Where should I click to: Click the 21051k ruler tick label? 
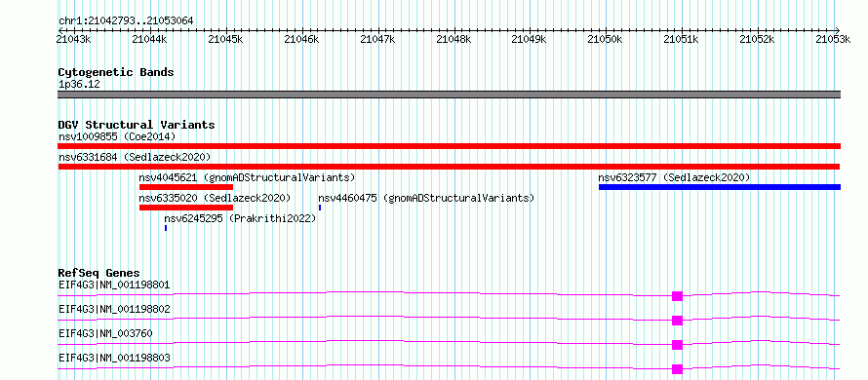[x=682, y=39]
